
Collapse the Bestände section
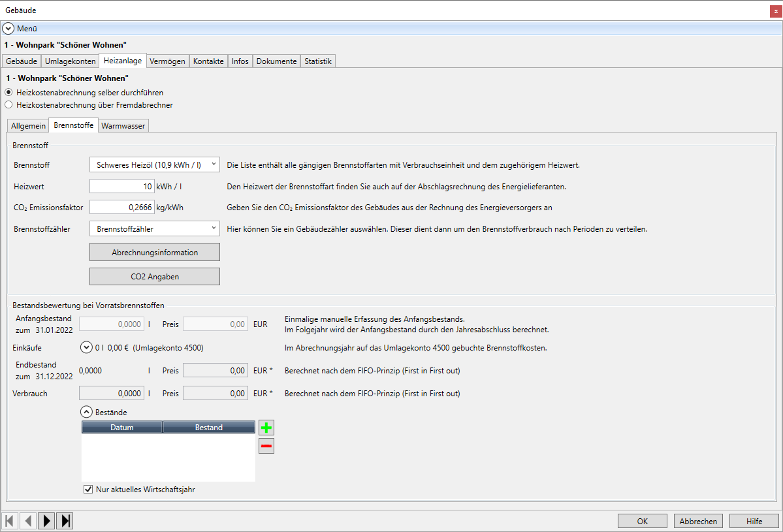click(86, 413)
